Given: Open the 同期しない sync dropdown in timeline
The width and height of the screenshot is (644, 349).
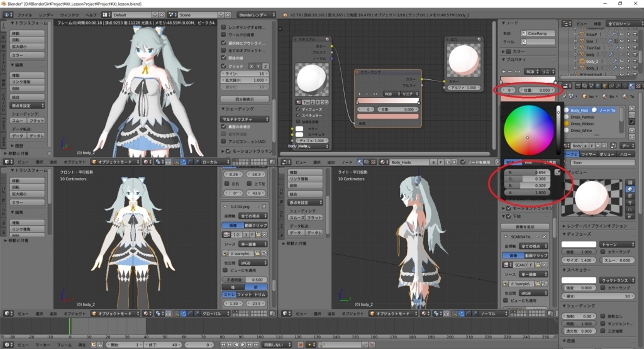Looking at the screenshot, I should (277, 345).
